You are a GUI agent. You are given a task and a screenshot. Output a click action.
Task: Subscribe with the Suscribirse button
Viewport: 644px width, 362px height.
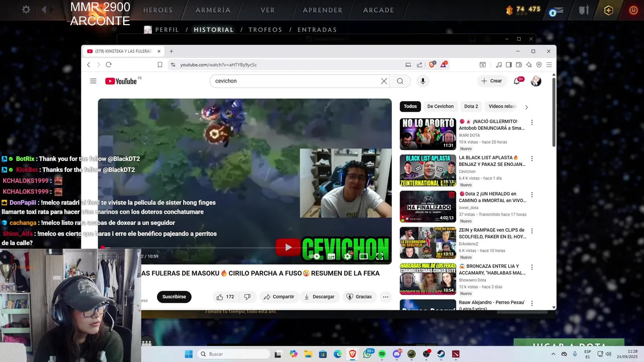point(174,297)
